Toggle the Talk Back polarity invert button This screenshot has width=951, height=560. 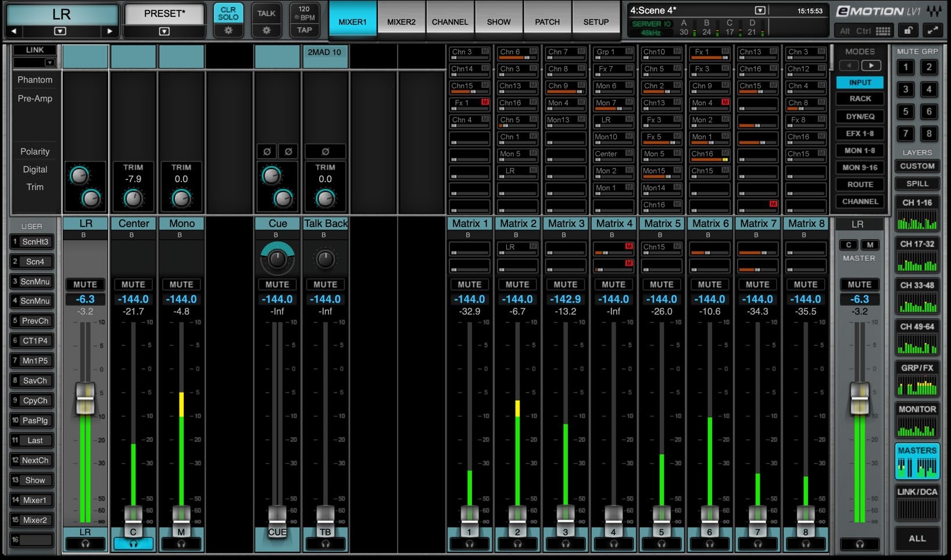325,152
